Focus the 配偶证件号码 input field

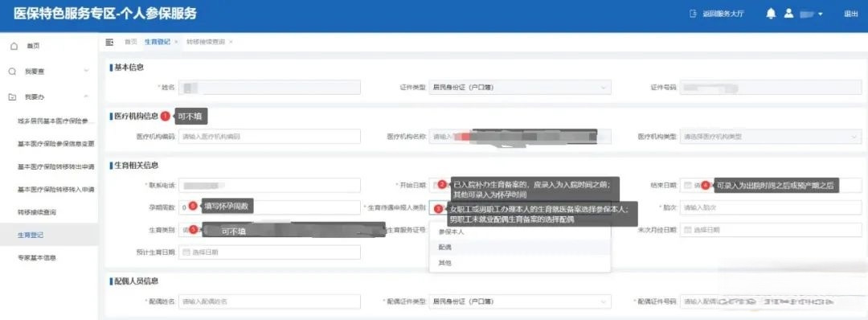(x=771, y=302)
